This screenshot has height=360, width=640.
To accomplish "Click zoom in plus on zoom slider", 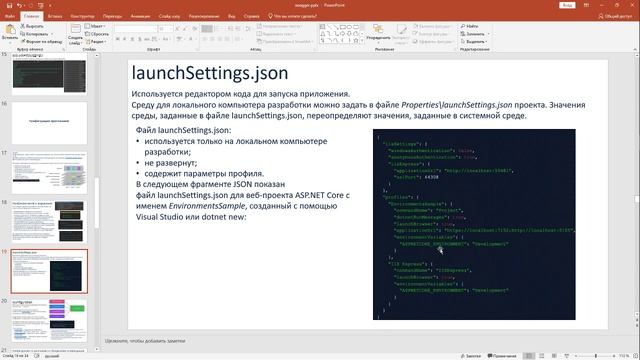I will pos(614,356).
